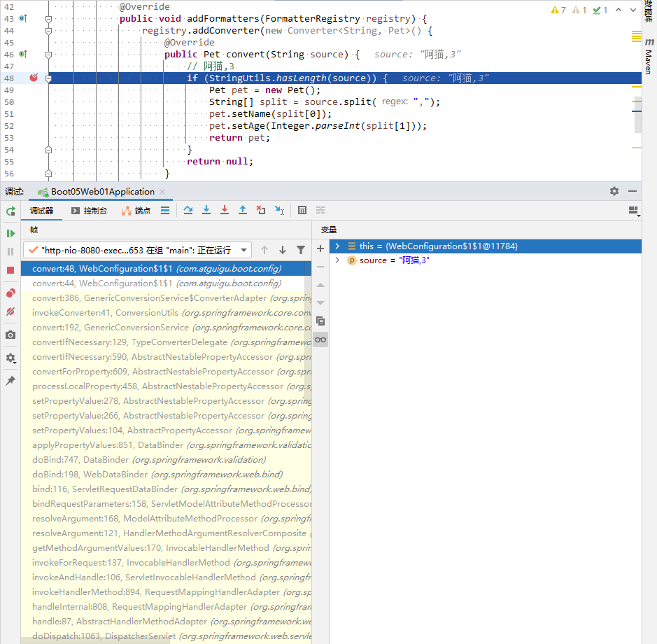Select the source = "阿猫,3" variable
The height and width of the screenshot is (644, 657).
(x=485, y=260)
